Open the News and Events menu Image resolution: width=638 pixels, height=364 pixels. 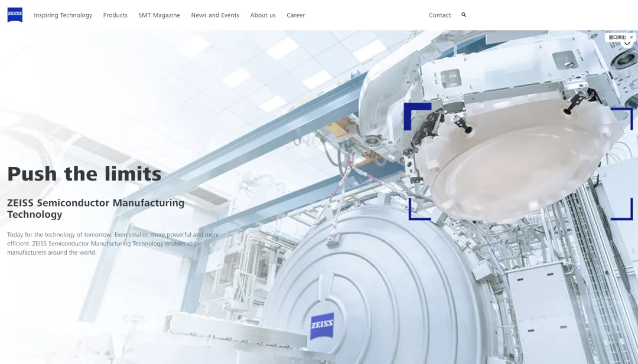pyautogui.click(x=215, y=15)
